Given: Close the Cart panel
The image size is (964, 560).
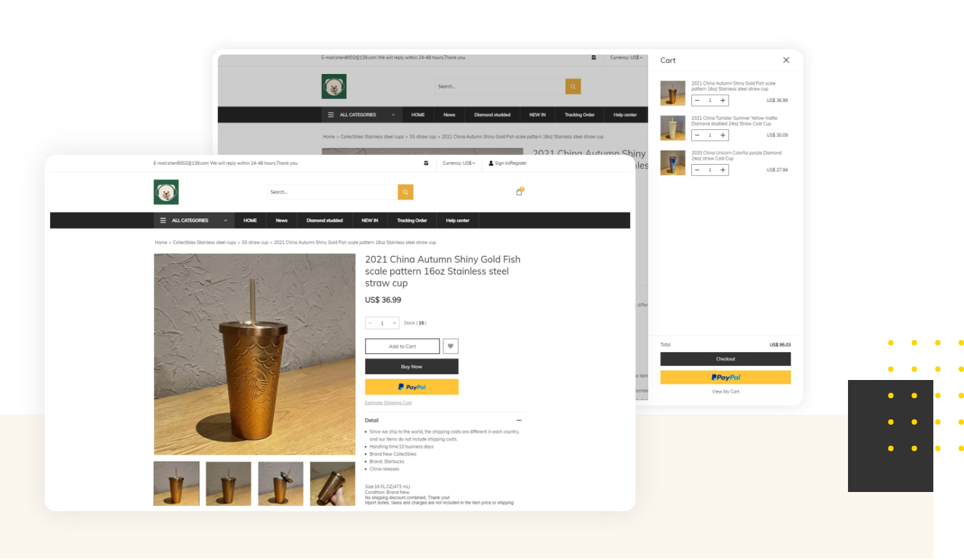Looking at the screenshot, I should (x=786, y=60).
